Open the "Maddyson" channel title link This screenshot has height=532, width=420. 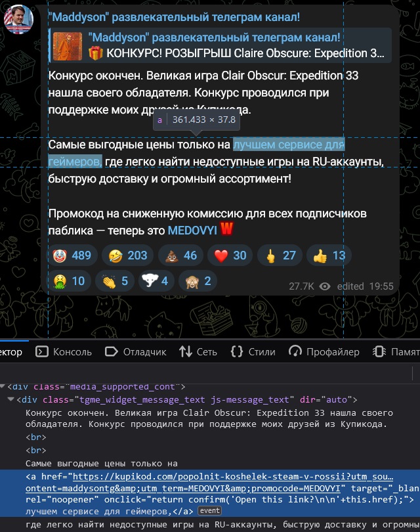tap(174, 17)
